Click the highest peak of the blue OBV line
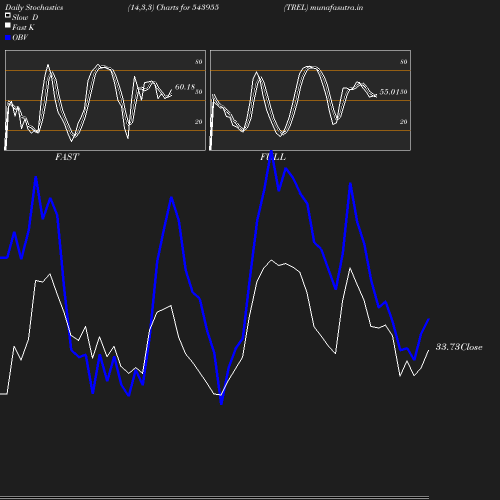 coord(272,152)
